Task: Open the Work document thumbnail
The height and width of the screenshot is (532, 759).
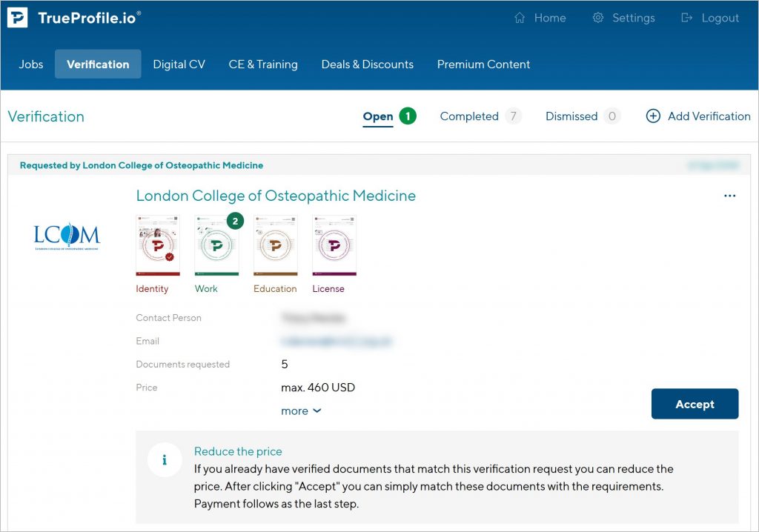Action: (216, 245)
